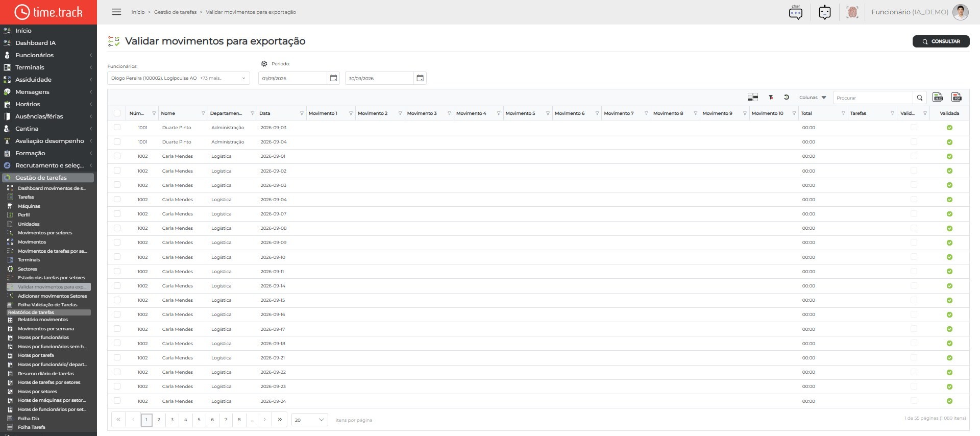Open Folha Validação de Tarefas item
980x436 pixels.
(x=47, y=305)
